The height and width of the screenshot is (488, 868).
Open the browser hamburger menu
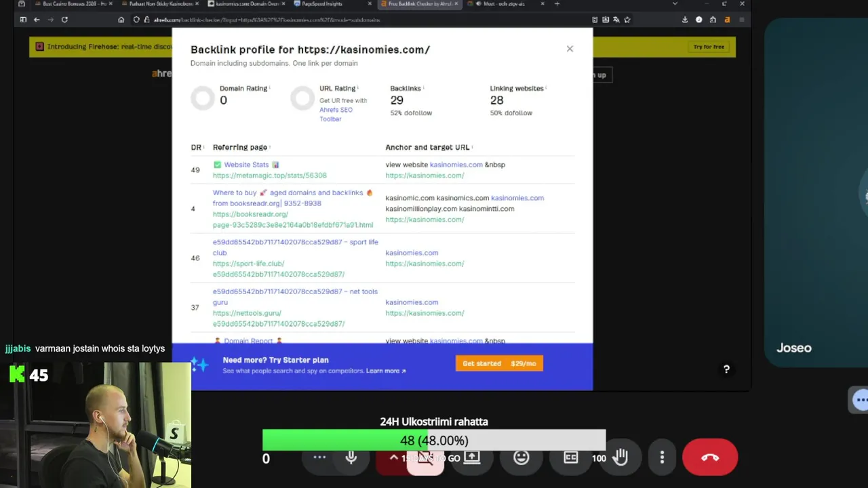click(741, 20)
